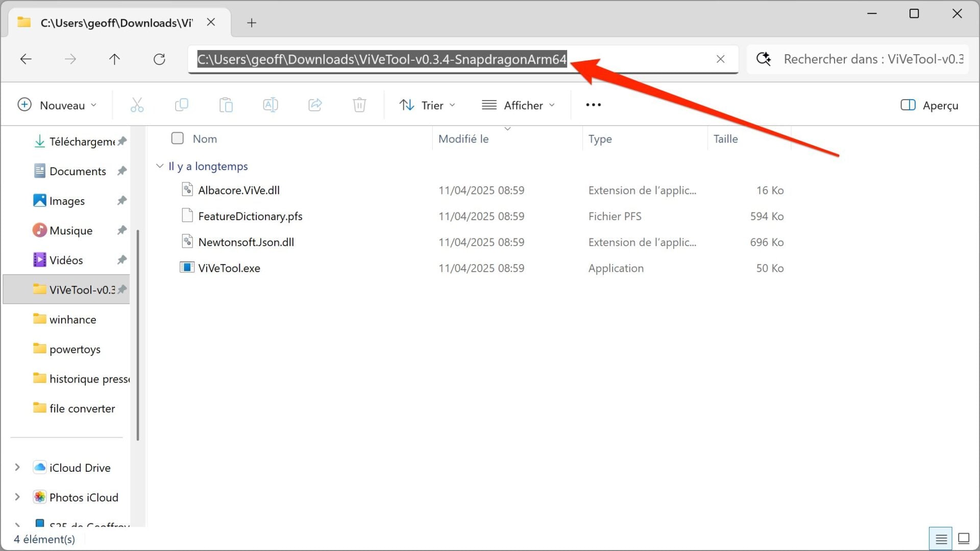Click the Copy icon in toolbar
Image resolution: width=980 pixels, height=551 pixels.
(x=181, y=105)
